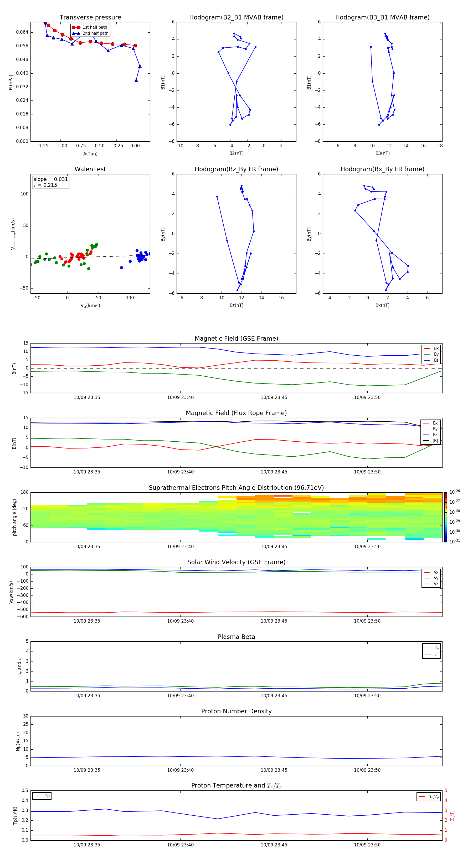Click the "Bx(nT)" x-axis label
This screenshot has width=473, height=868.
click(382, 305)
